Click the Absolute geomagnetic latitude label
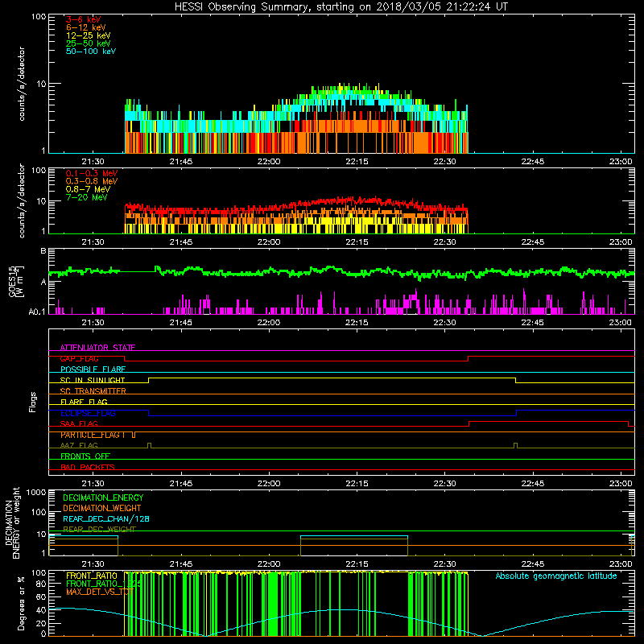Viewport: 644px width, 644px height. (x=556, y=576)
